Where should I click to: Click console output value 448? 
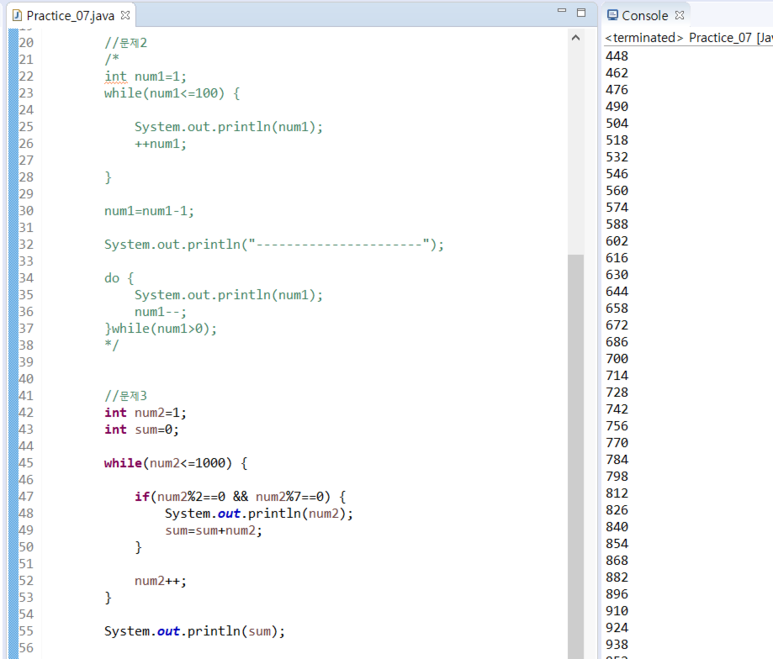click(x=617, y=56)
